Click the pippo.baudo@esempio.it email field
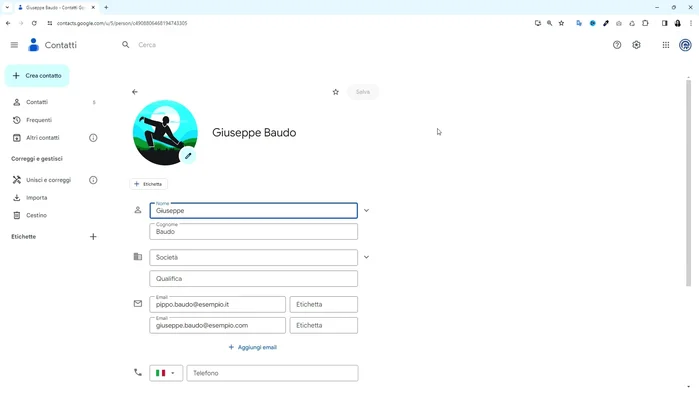Viewport: 699px width, 397px height. [x=218, y=305]
